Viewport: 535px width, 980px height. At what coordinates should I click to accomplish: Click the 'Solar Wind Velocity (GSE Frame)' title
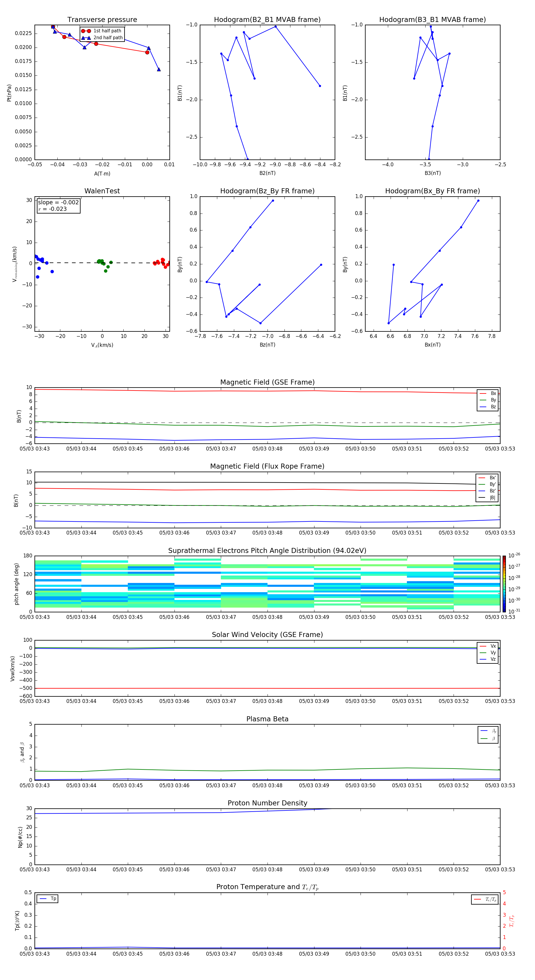267,635
